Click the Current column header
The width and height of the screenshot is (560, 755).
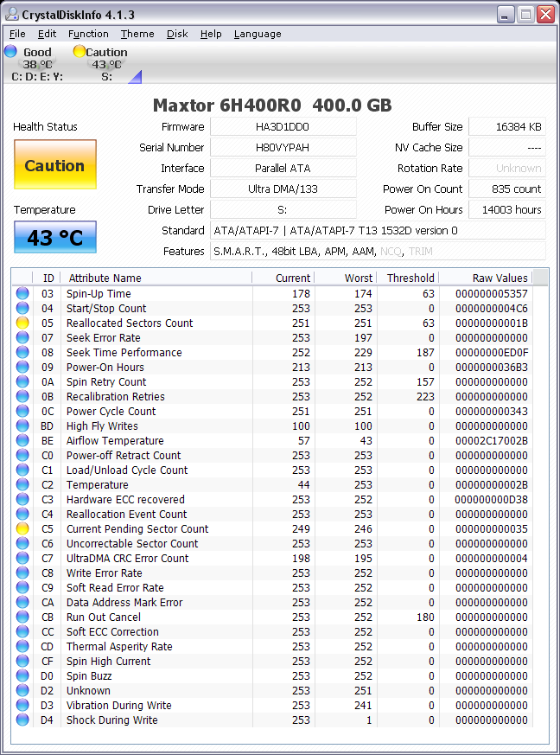(283, 278)
